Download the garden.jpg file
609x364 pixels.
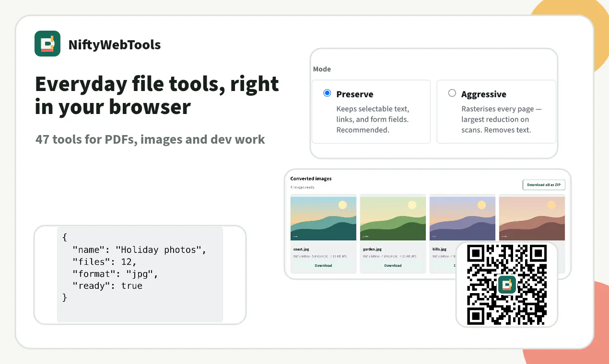click(393, 265)
